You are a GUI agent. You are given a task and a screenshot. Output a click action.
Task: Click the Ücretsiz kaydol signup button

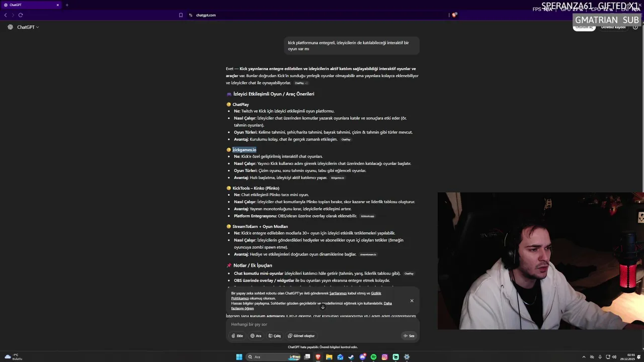coord(613,27)
